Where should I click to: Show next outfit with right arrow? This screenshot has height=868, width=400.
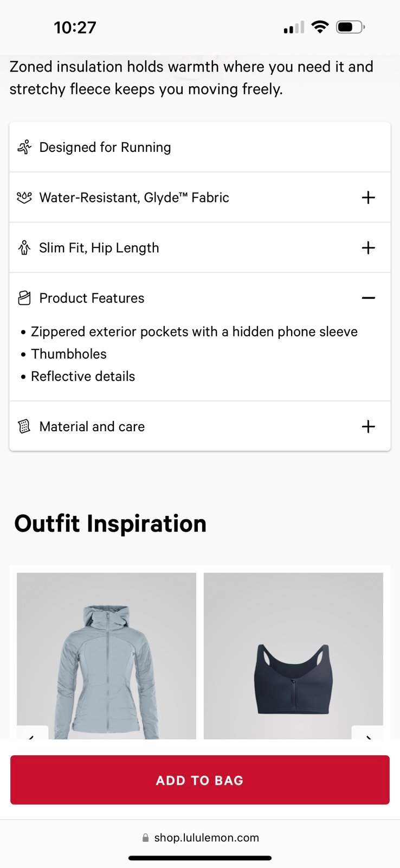[368, 733]
